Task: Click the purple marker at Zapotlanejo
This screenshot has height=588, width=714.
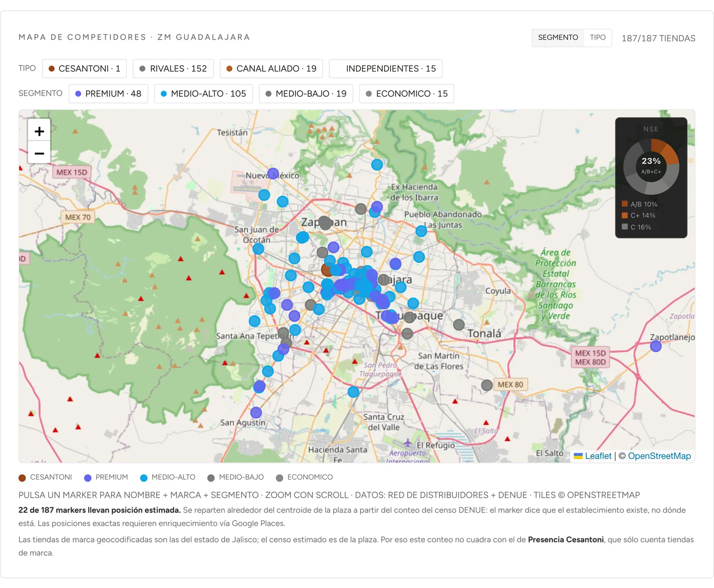Action: pyautogui.click(x=655, y=346)
